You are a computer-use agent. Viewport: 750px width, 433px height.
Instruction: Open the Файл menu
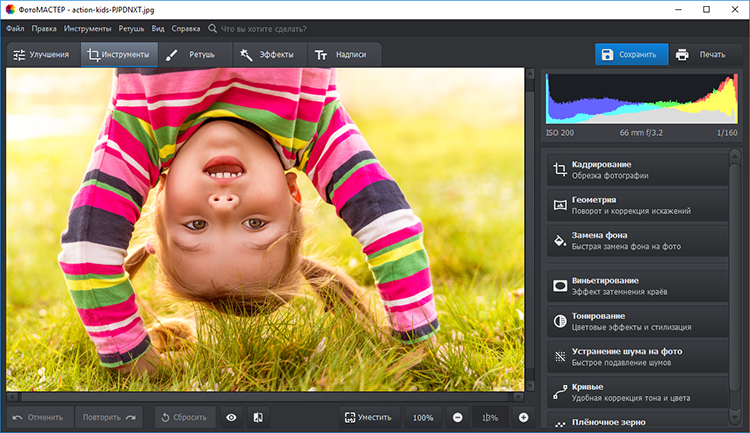[x=15, y=29]
